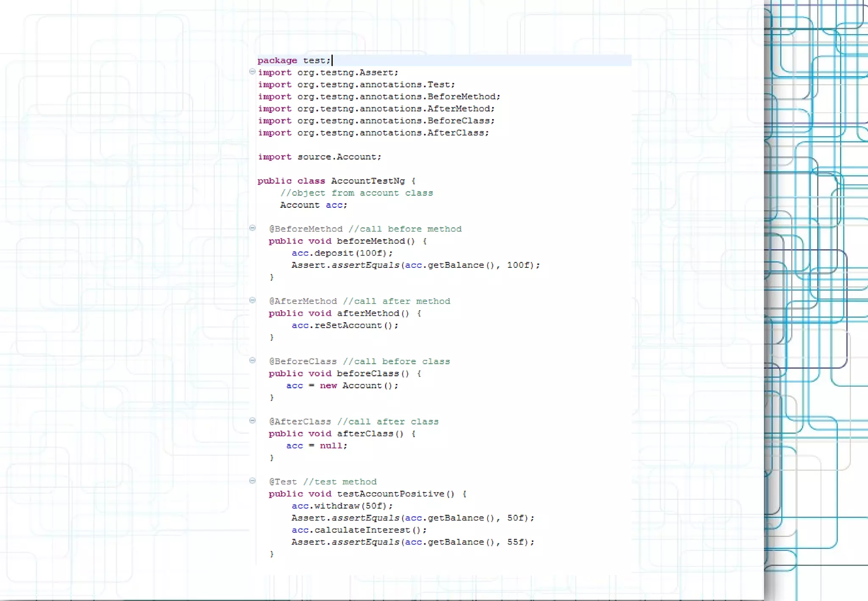Click the 'object from account class' comment
Image resolution: width=868 pixels, height=601 pixels.
click(356, 193)
